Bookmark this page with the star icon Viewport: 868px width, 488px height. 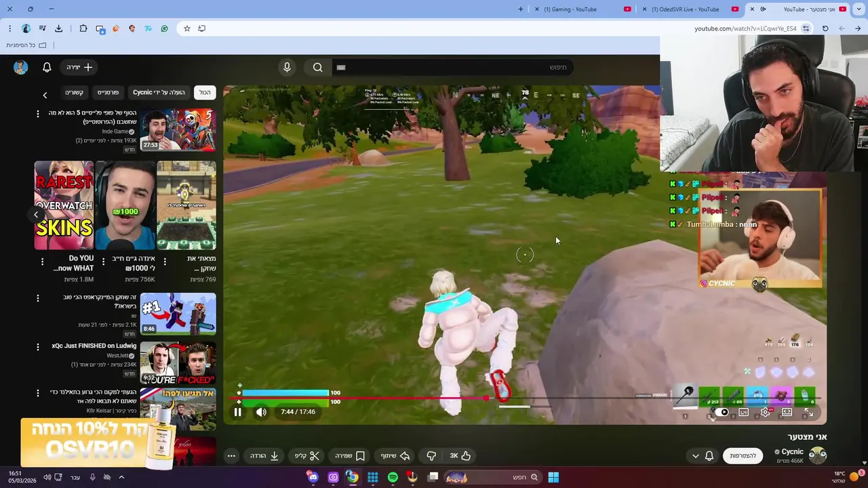[x=187, y=28]
